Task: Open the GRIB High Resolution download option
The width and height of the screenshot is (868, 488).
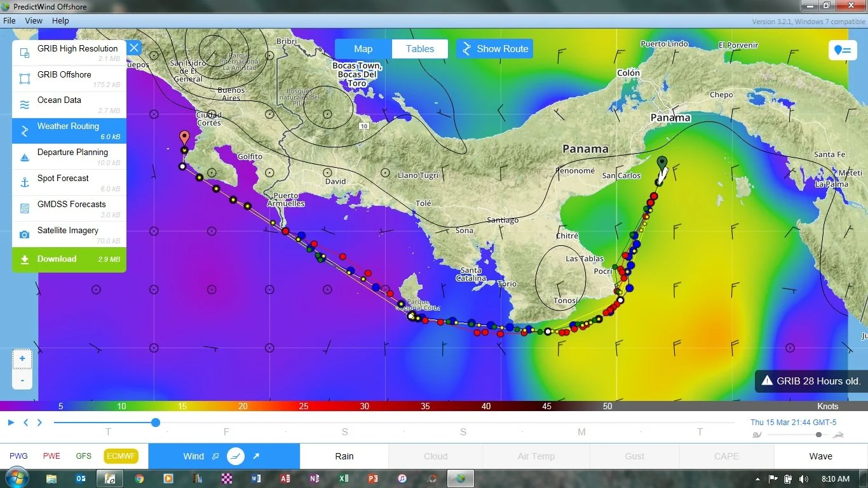Action: pyautogui.click(x=69, y=53)
